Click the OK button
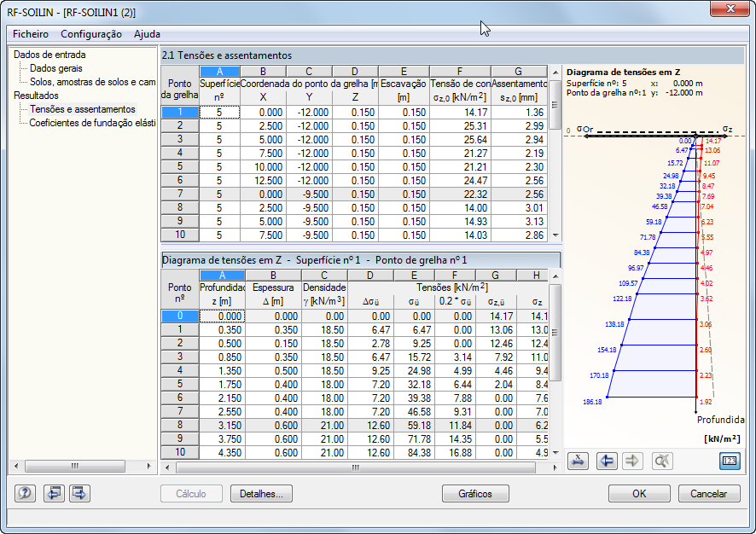Viewport: 756px width, 534px height. (639, 494)
